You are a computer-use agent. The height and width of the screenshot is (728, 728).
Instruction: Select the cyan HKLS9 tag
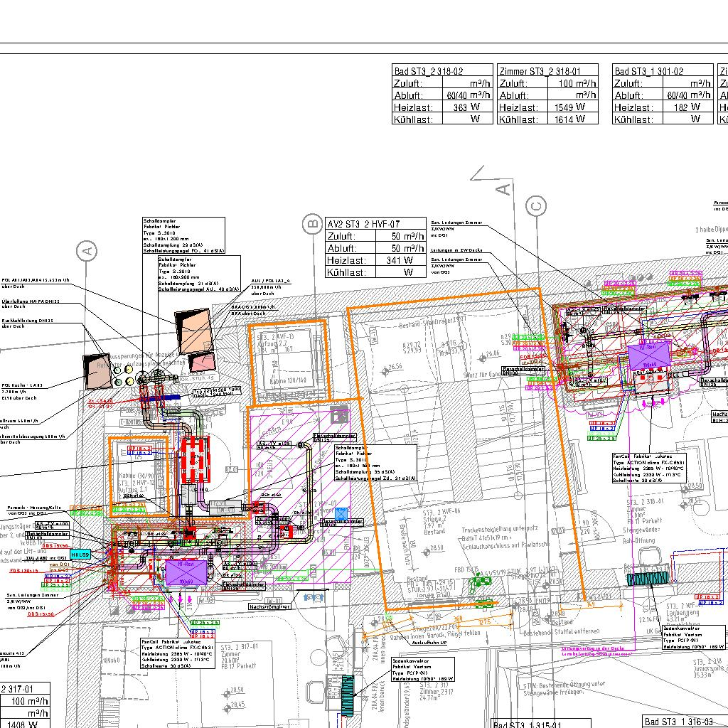[x=80, y=555]
